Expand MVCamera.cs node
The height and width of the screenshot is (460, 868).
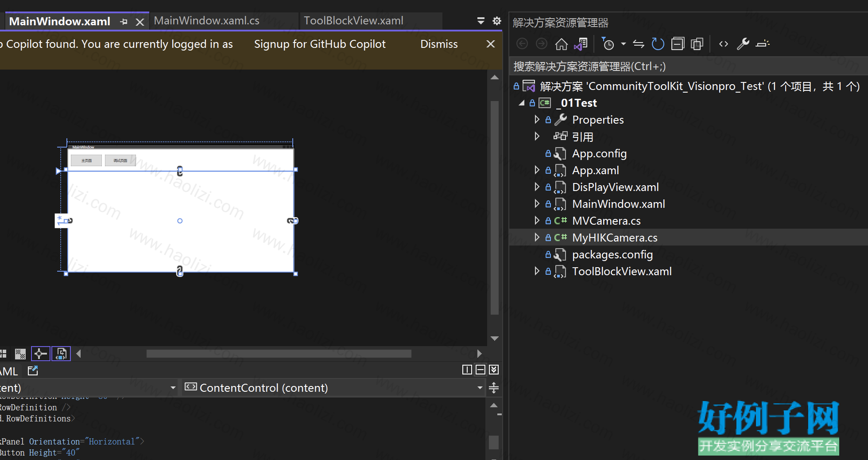point(537,221)
